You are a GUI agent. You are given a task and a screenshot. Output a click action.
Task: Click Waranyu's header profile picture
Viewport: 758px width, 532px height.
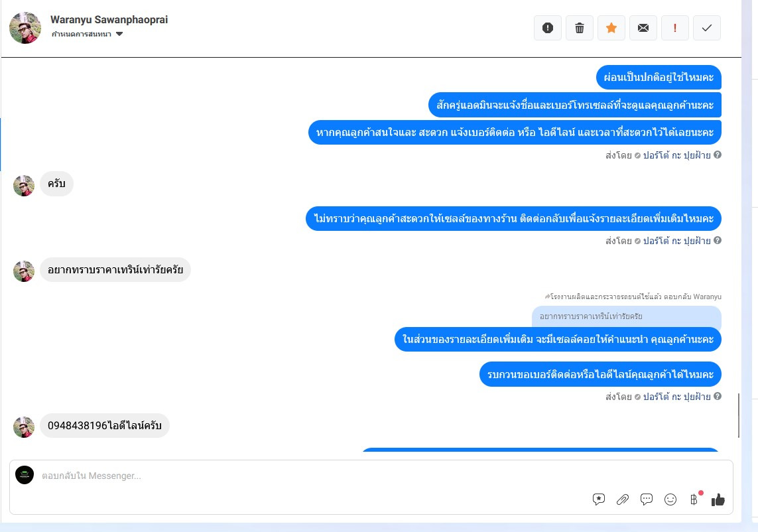point(25,28)
